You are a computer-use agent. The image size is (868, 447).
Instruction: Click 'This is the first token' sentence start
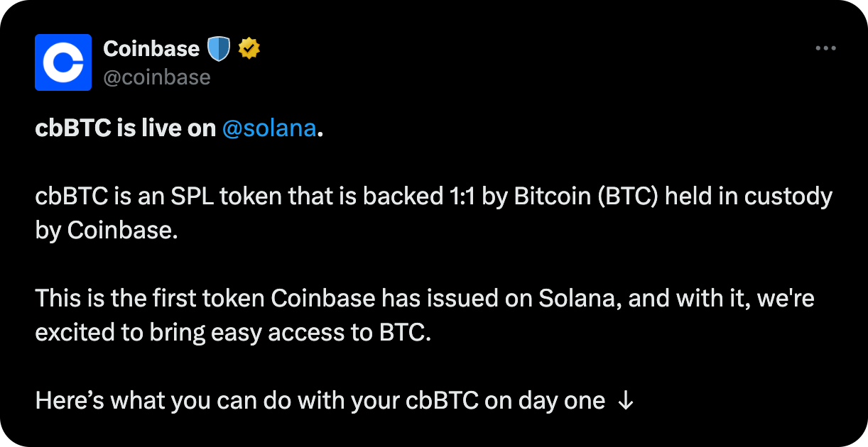click(149, 299)
